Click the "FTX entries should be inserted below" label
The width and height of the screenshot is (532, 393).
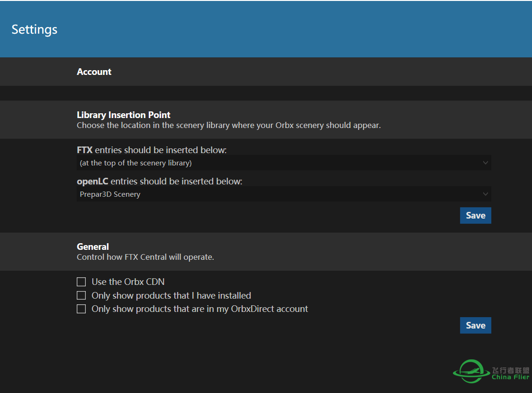152,150
